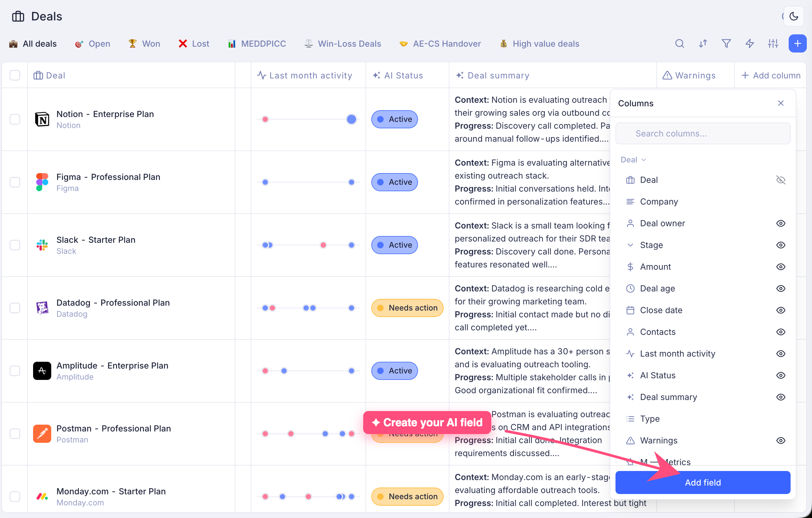This screenshot has height=518, width=812.
Task: Open the sort arrows icon
Action: point(703,43)
